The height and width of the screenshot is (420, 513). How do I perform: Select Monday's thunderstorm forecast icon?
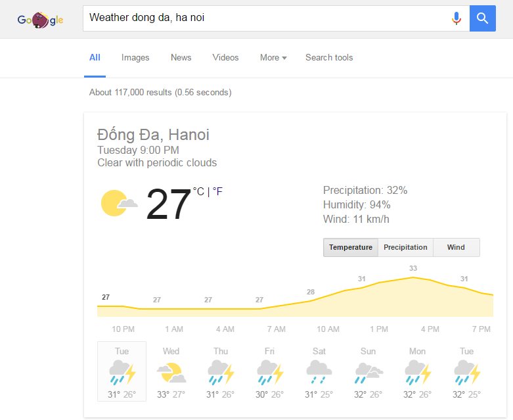click(x=418, y=372)
